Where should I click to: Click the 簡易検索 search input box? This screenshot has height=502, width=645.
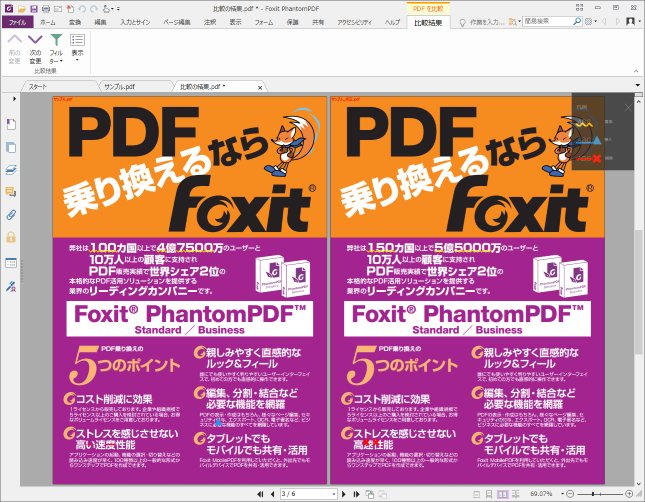pos(548,21)
